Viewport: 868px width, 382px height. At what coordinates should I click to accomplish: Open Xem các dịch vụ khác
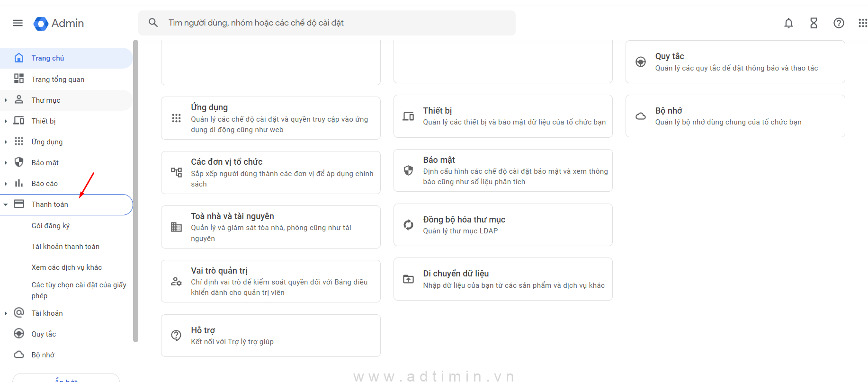click(66, 267)
